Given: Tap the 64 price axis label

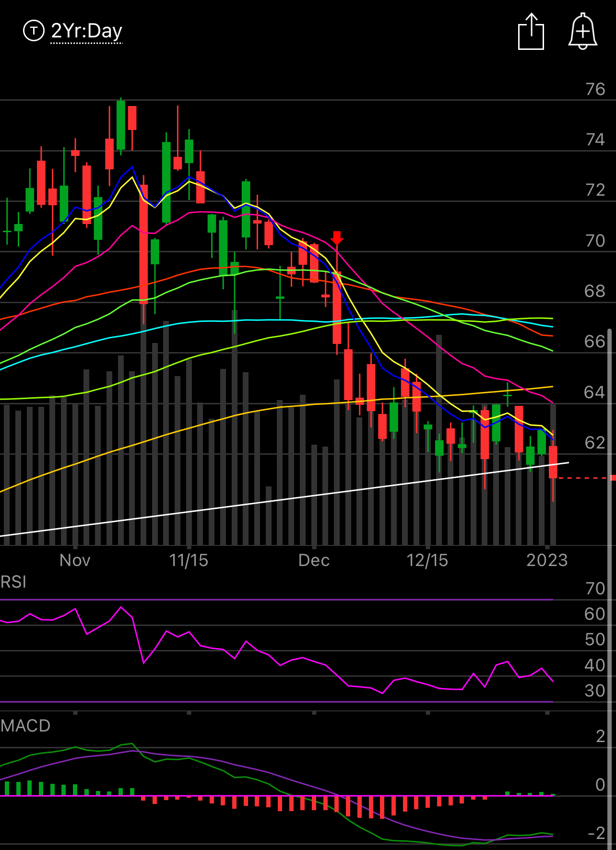Looking at the screenshot, I should click(595, 392).
